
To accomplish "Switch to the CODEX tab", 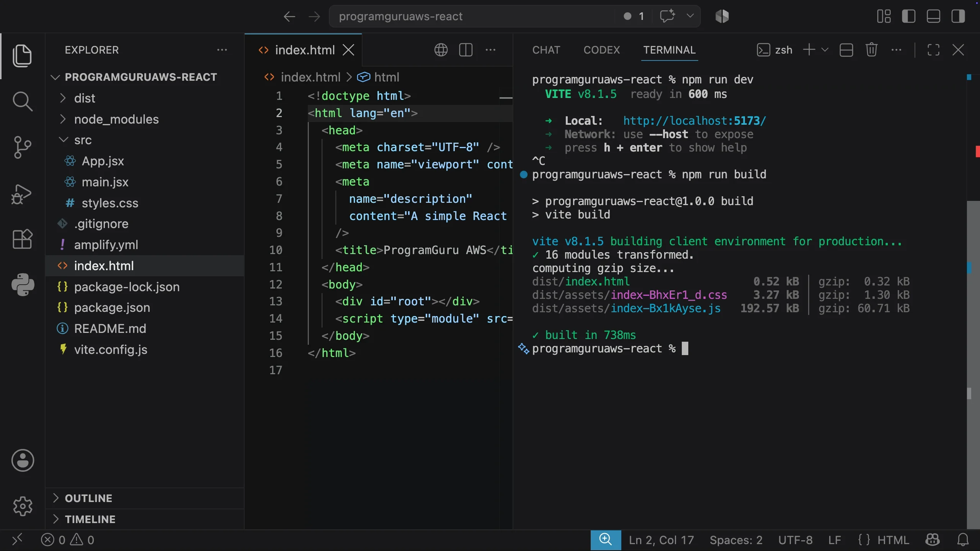I will coord(601,50).
